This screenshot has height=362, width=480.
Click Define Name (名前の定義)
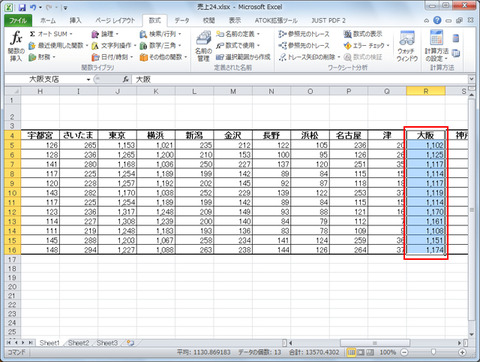(238, 34)
